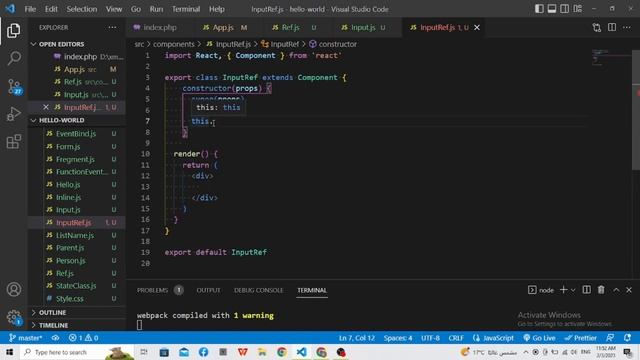Open the Manage gear icon
The width and height of the screenshot is (640, 360).
coord(13,316)
